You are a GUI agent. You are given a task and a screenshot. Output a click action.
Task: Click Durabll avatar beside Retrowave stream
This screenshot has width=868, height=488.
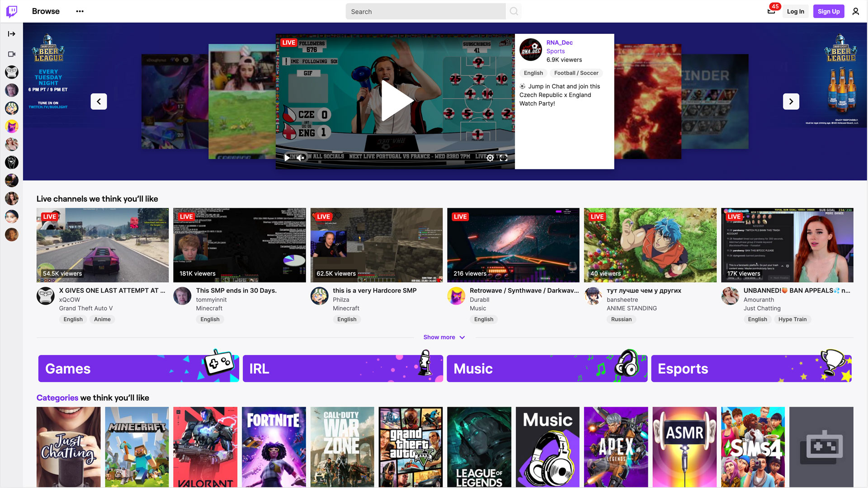coord(456,296)
